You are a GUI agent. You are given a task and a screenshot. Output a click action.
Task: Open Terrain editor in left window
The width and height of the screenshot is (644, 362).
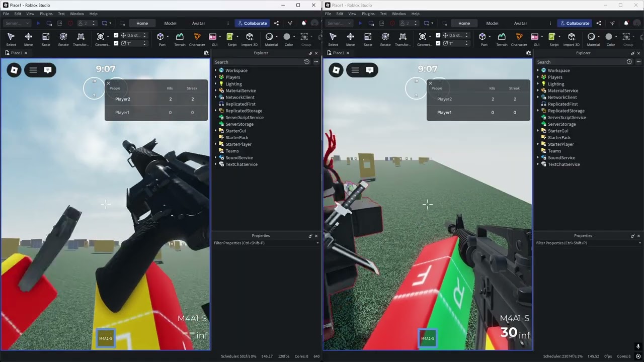pyautogui.click(x=180, y=39)
